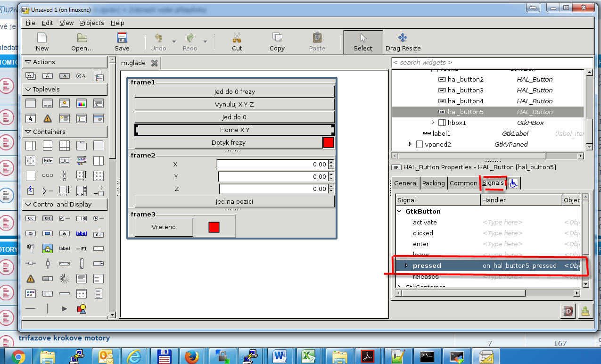The image size is (601, 364).
Task: Enable the Drag Resize mode
Action: [403, 41]
